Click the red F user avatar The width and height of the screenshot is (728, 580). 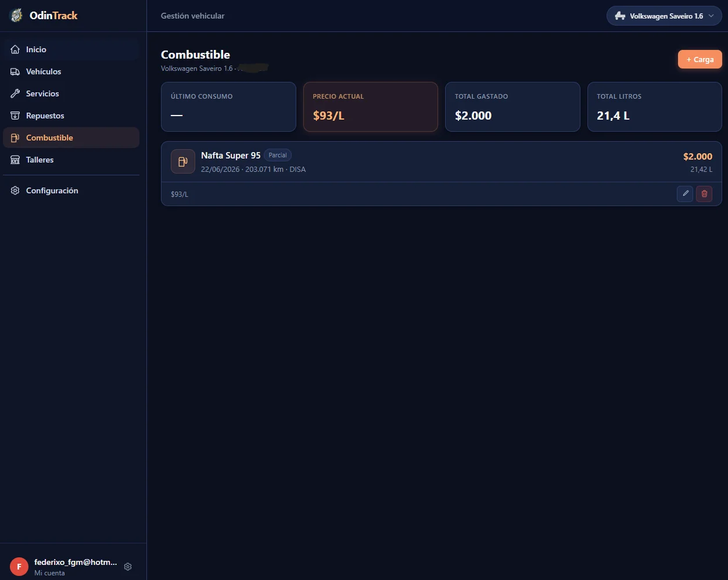coord(19,567)
